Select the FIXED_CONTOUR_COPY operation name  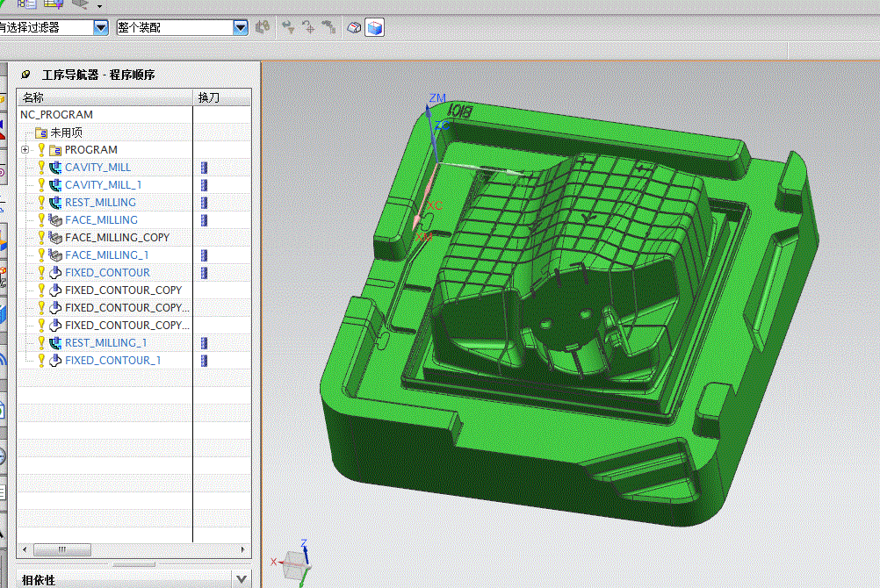point(123,290)
